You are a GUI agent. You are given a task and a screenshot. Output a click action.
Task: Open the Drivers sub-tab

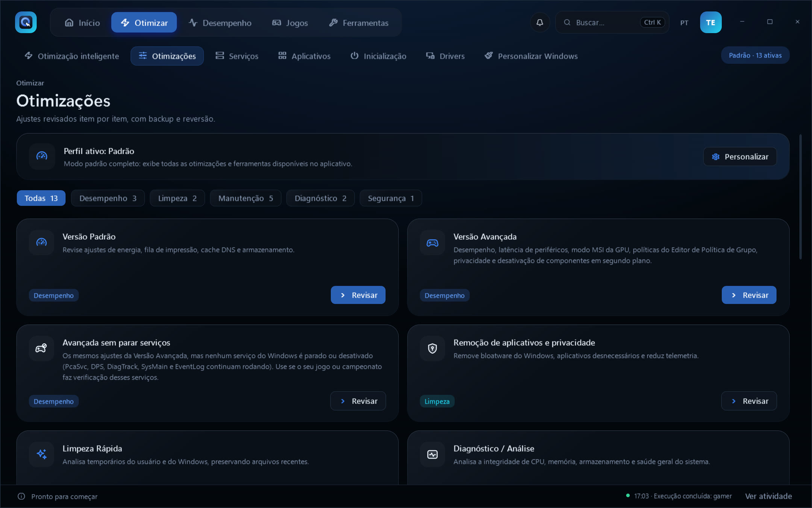445,56
